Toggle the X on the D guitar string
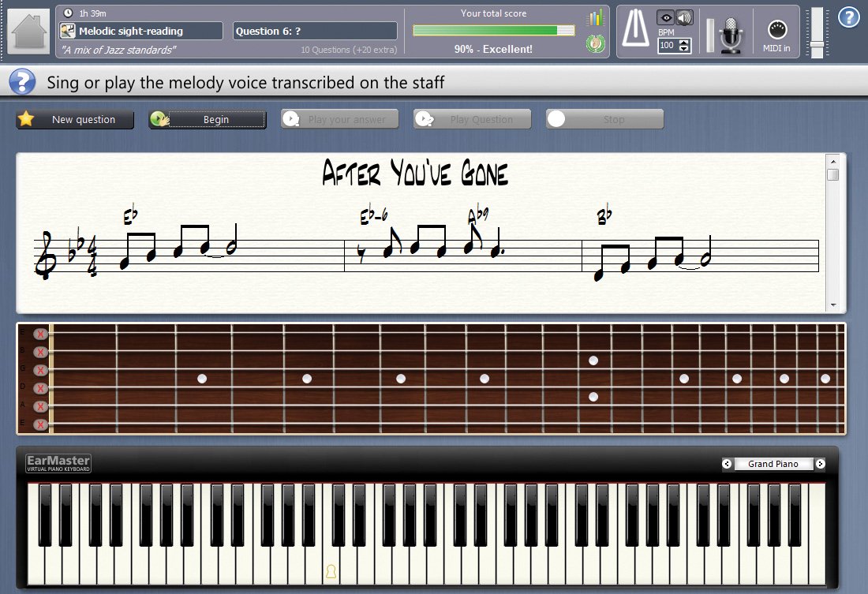Screen dimensions: 868x594 click(x=40, y=387)
